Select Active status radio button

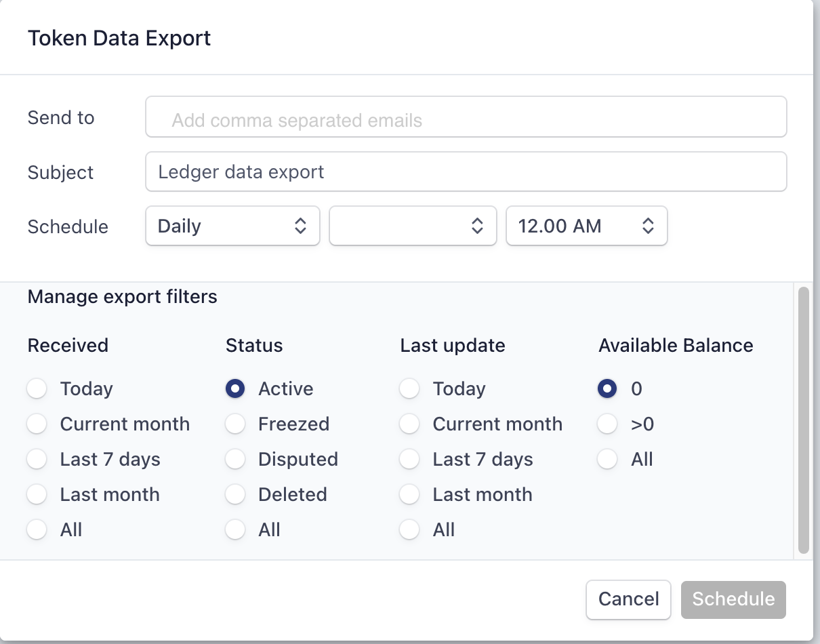tap(235, 389)
